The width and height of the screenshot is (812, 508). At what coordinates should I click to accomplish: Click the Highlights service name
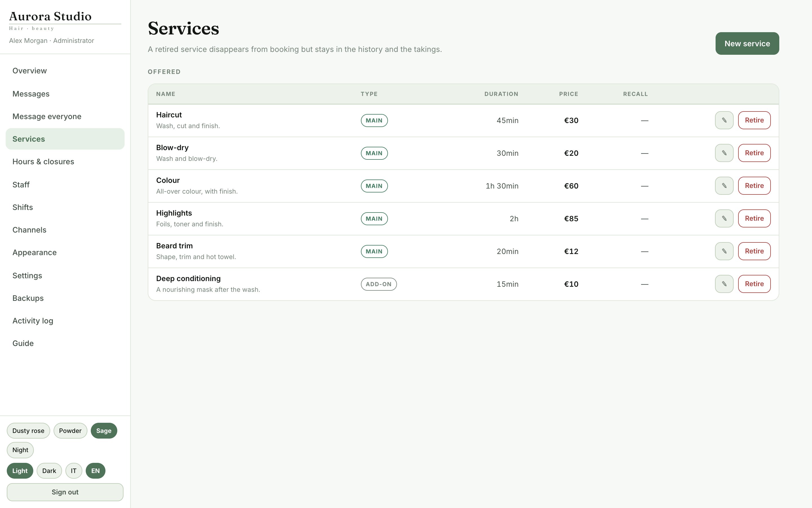pos(174,213)
